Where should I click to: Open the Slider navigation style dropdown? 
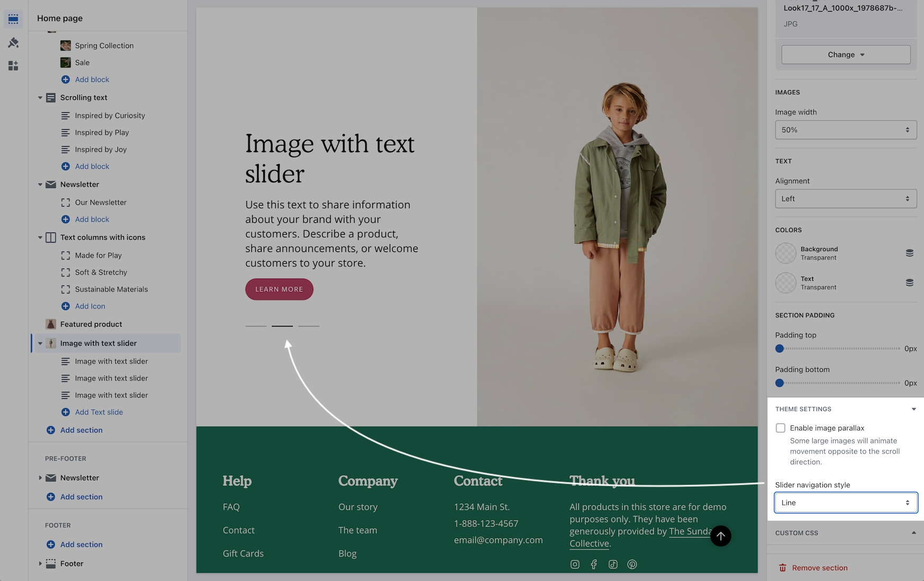(x=845, y=503)
